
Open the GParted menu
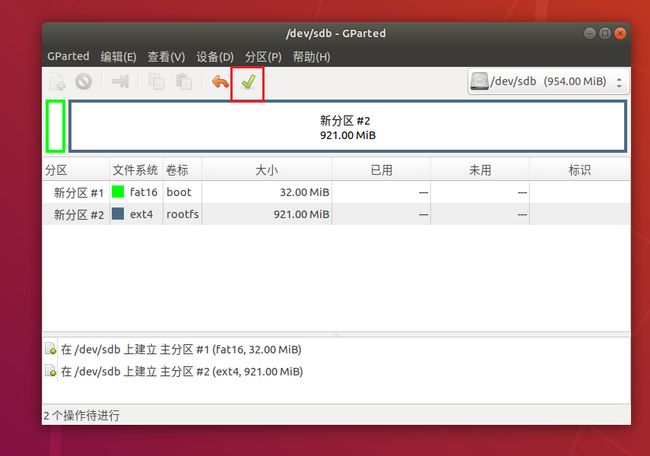click(68, 56)
